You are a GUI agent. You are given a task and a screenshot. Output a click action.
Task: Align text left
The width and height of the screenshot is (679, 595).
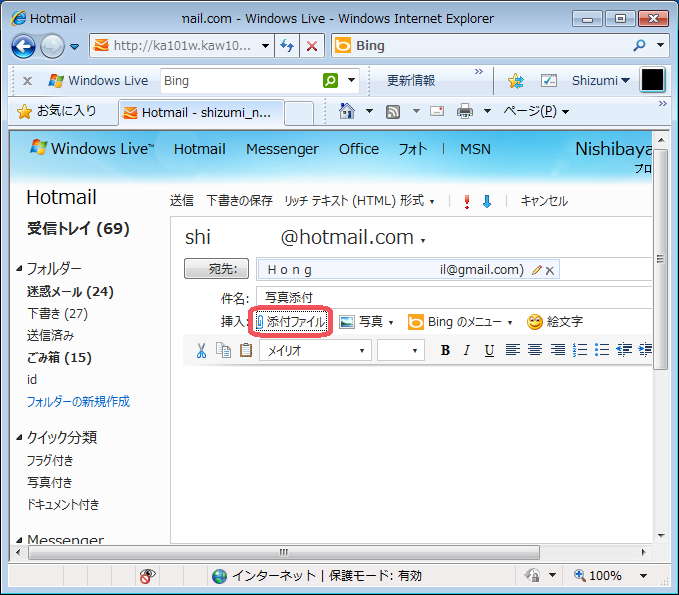pos(513,349)
